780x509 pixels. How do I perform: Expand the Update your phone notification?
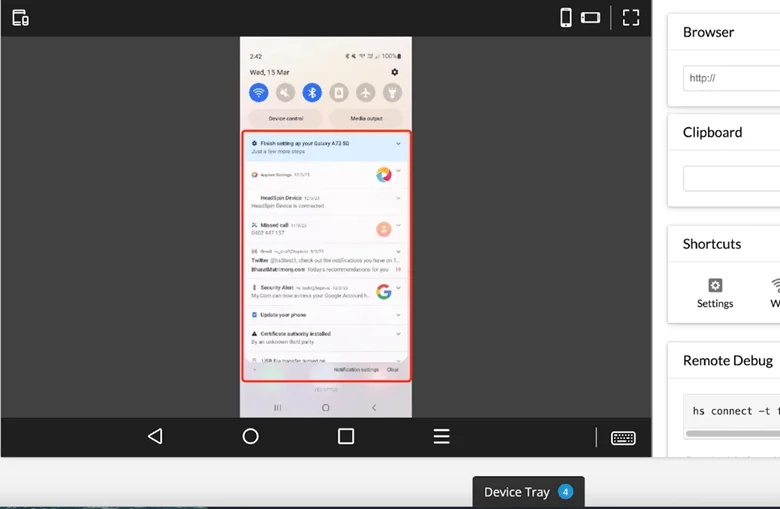tap(398, 315)
